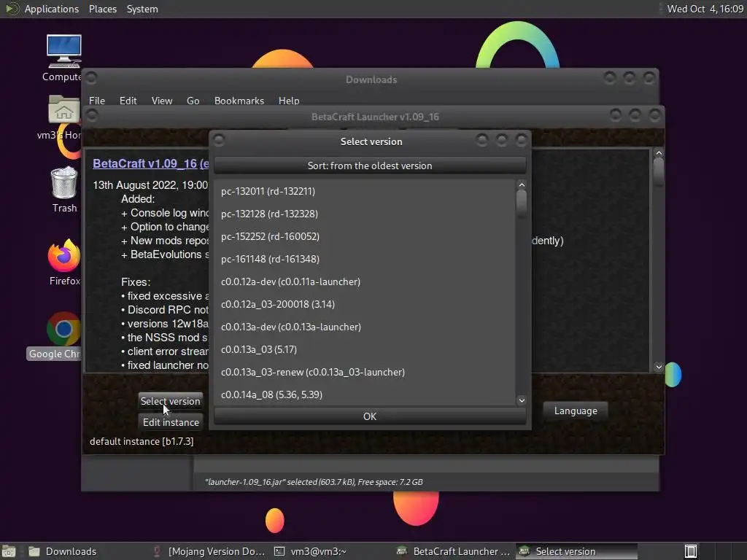Screen dimensions: 747x560
Task: Select version c0.0.13a_03-renew
Action: (x=365, y=373)
